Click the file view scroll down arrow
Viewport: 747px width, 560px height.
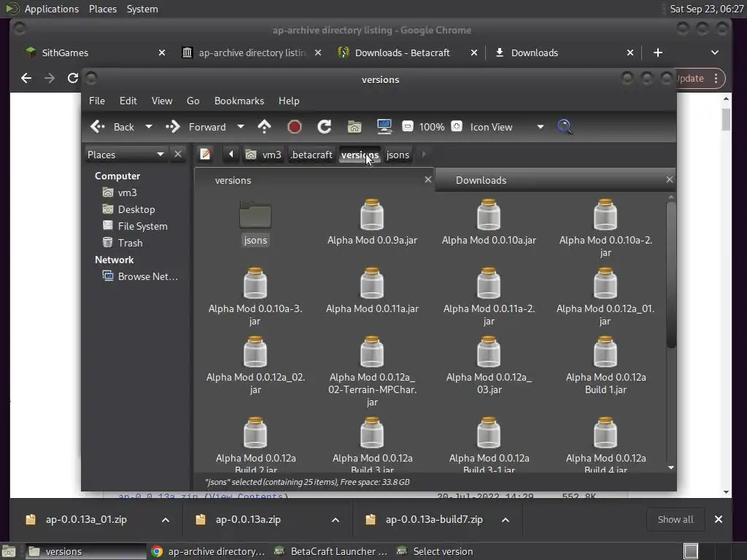671,467
